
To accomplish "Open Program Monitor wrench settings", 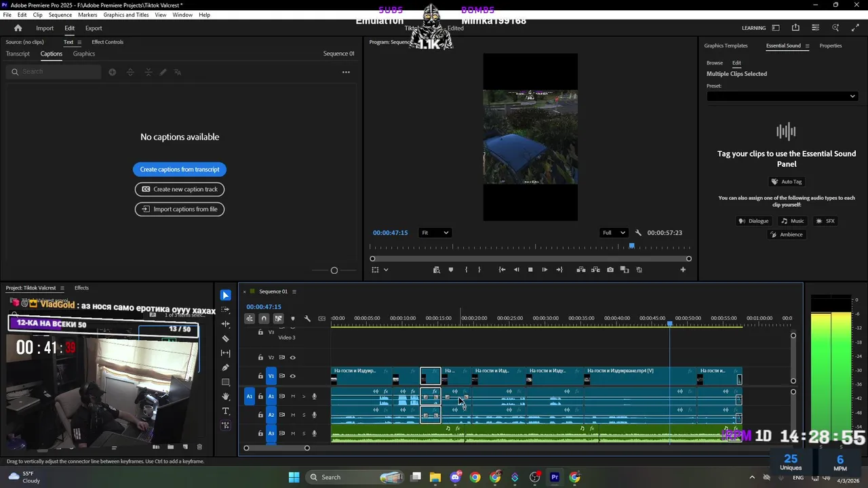I will point(638,232).
